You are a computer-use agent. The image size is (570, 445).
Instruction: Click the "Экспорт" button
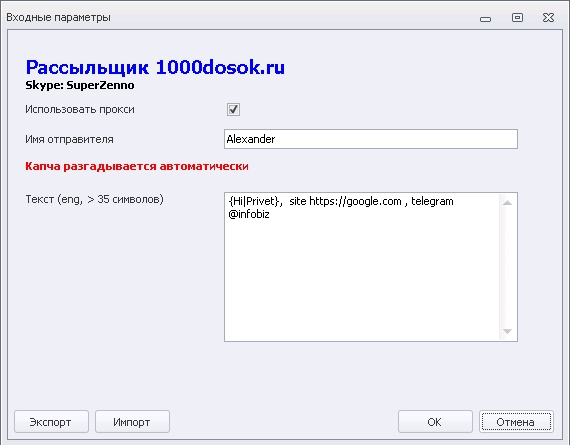coord(51,422)
